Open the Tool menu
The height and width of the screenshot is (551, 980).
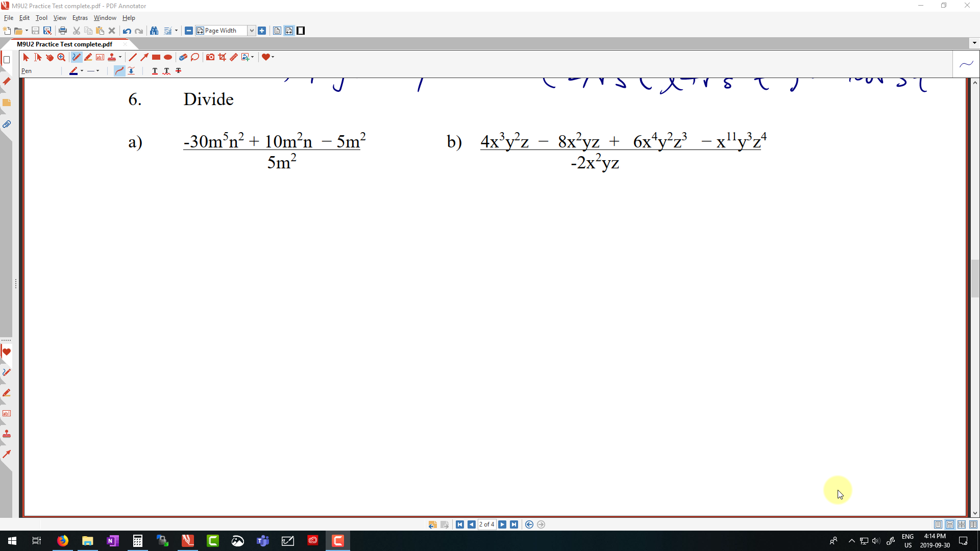pos(41,18)
